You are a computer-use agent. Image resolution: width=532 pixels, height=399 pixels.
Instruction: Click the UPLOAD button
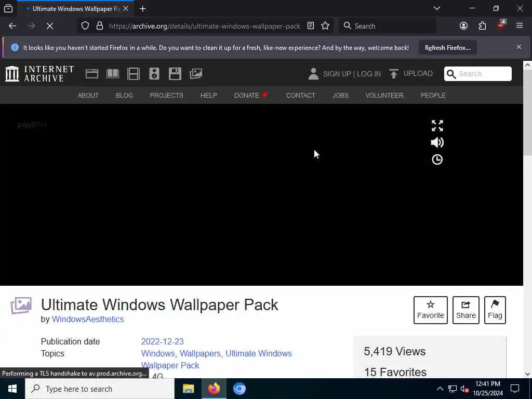point(411,74)
